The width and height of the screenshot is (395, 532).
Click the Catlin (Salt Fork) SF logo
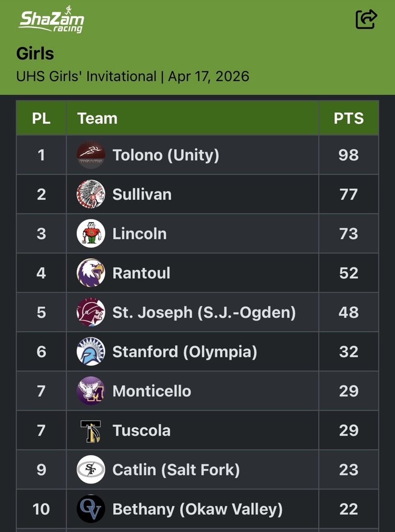(91, 469)
